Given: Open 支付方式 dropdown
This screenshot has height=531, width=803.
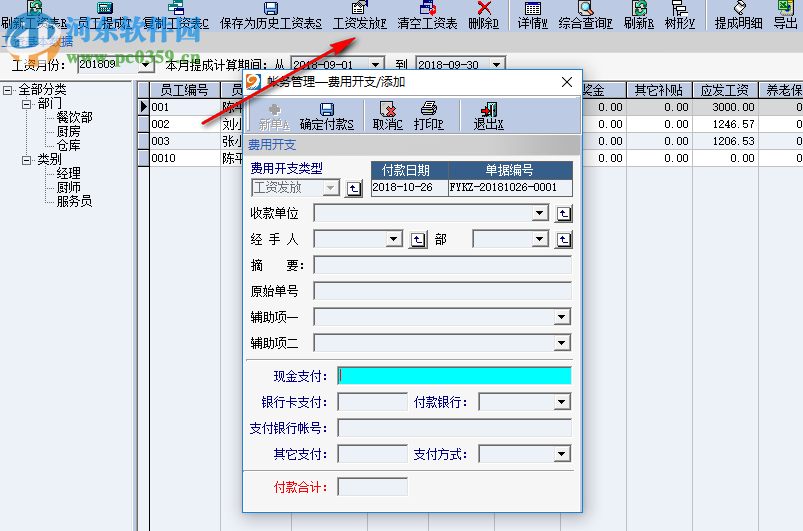Looking at the screenshot, I should click(x=562, y=454).
